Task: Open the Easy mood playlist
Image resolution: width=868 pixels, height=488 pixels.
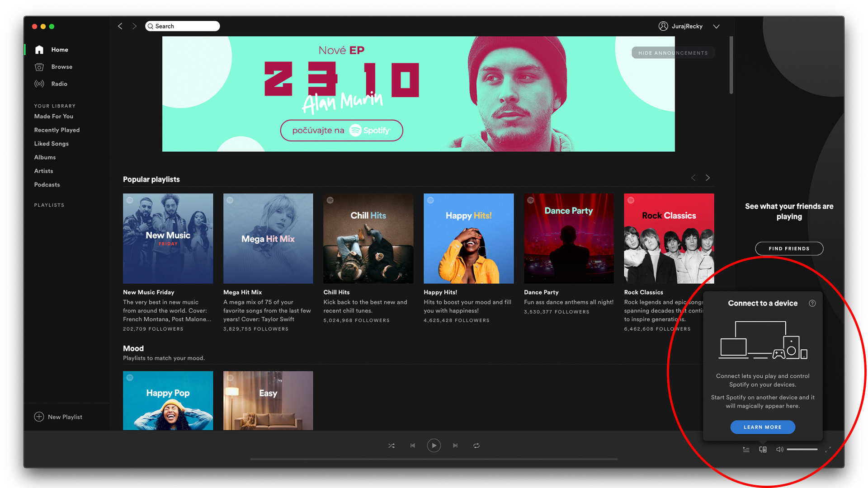Action: click(x=268, y=400)
